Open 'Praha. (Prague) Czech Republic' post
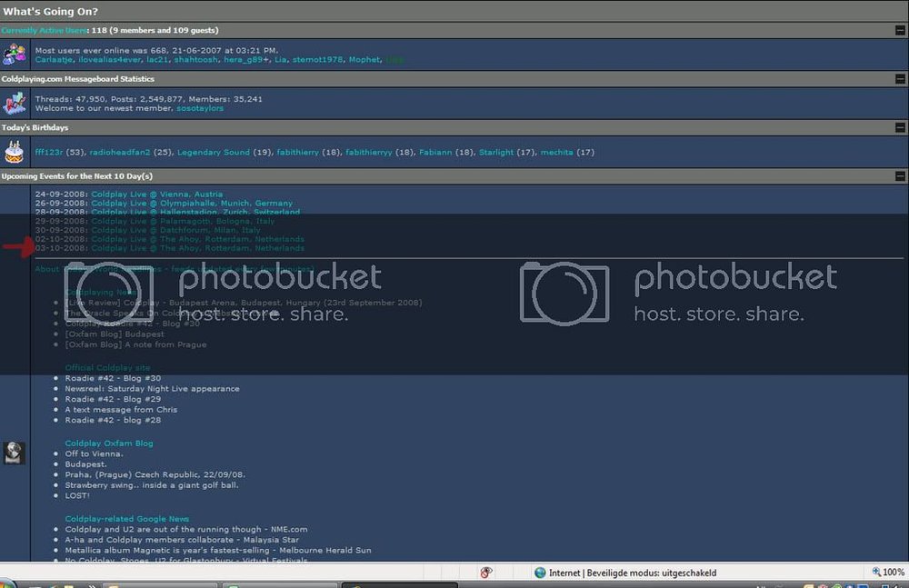Screen dimensions: 909x588 (155, 474)
